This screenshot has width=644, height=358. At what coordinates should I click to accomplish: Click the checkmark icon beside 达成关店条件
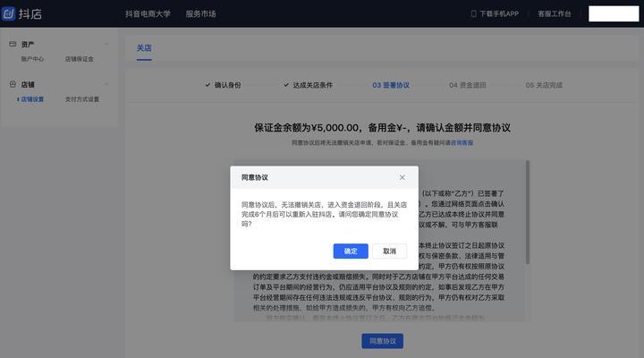click(x=285, y=85)
